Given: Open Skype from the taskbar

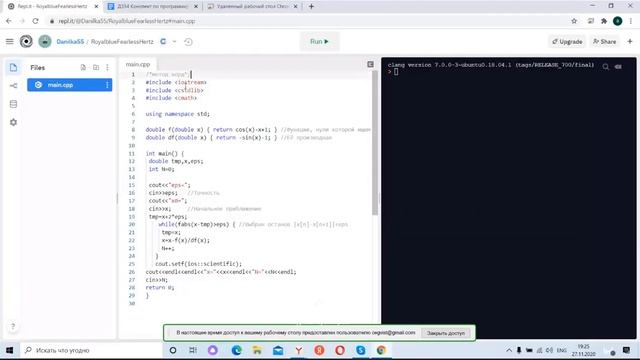Looking at the screenshot, I should click(x=360, y=350).
